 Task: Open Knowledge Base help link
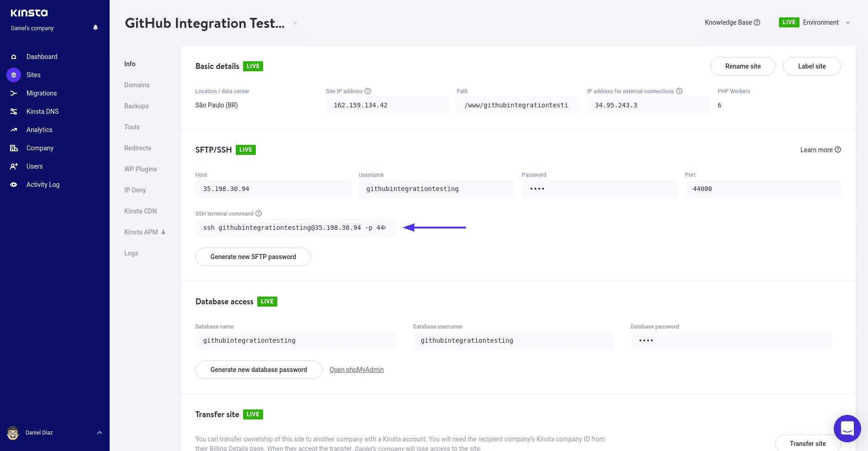(732, 22)
